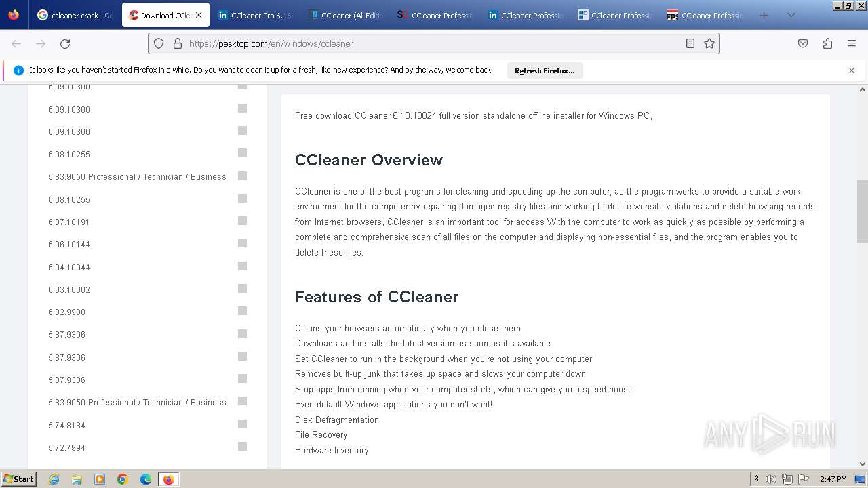
Task: Click the square icon beside 6.03.10002
Action: pyautogui.click(x=242, y=288)
